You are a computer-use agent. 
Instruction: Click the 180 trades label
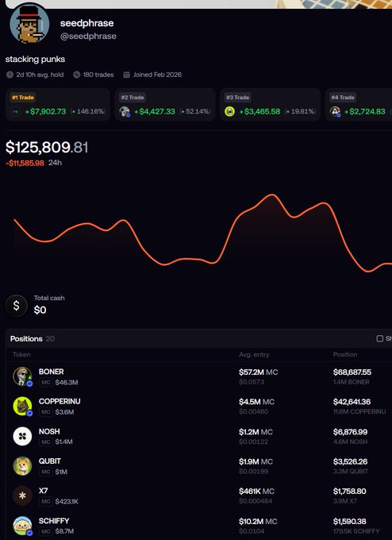pyautogui.click(x=98, y=75)
